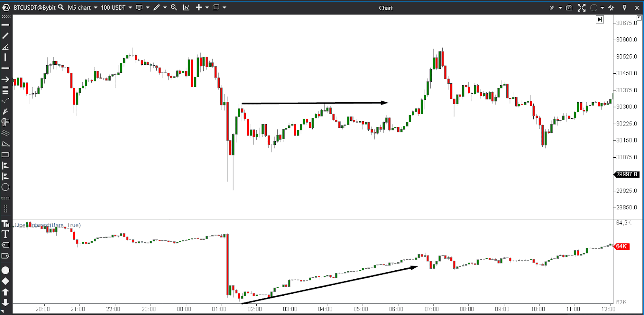The width and height of the screenshot is (644, 315).
Task: Expand the dropdown arrow beside the monitor icon
Action: pos(148,8)
